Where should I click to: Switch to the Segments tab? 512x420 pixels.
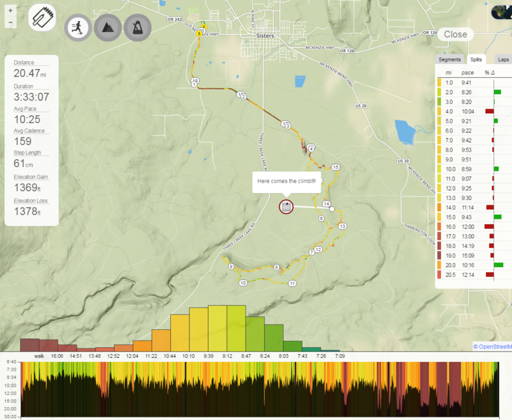click(x=449, y=59)
